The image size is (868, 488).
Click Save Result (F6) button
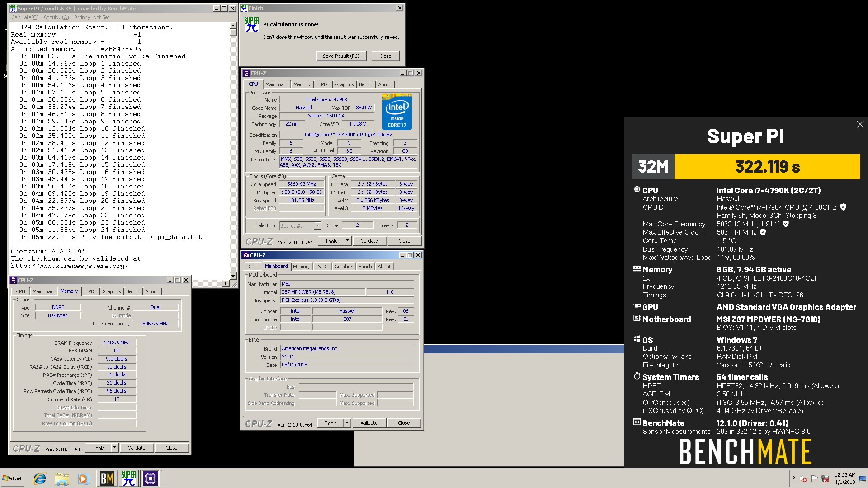341,56
